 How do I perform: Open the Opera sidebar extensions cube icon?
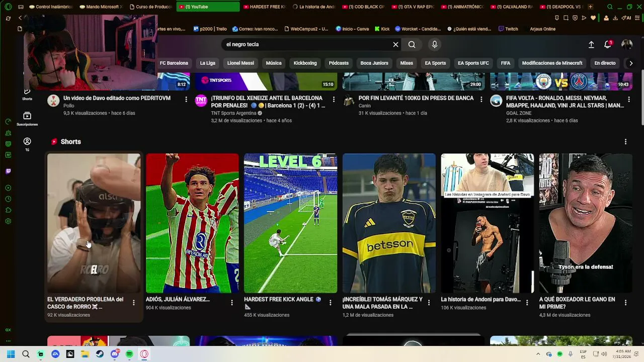coord(8,210)
